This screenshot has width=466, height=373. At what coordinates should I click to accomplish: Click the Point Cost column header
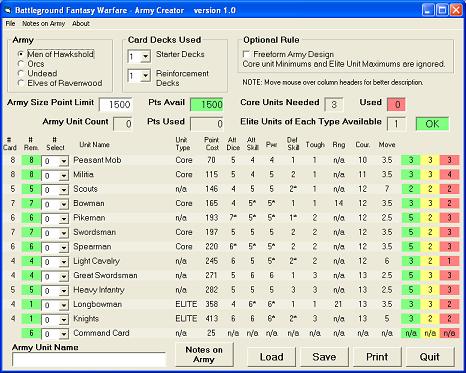(212, 144)
